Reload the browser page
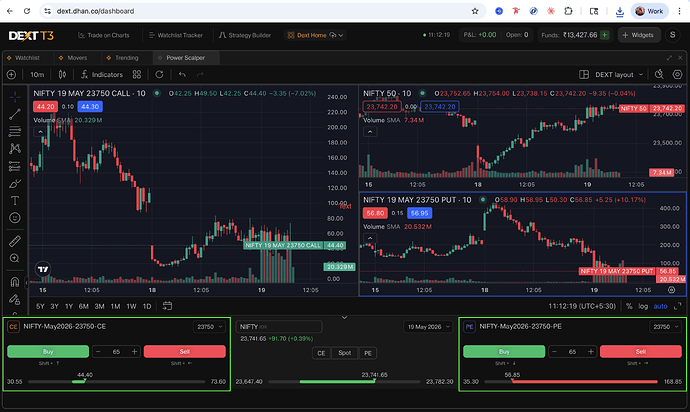The width and height of the screenshot is (690, 412). pyautogui.click(x=27, y=11)
